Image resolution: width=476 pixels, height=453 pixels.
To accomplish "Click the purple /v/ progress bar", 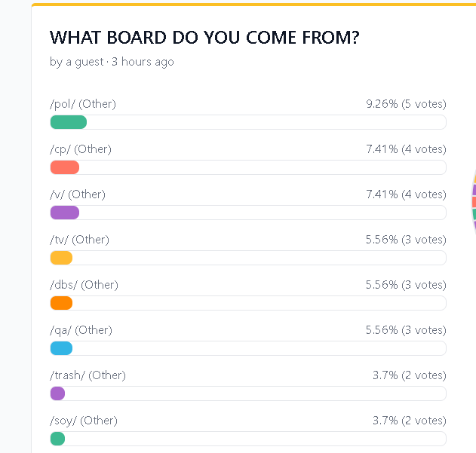I will tap(65, 213).
